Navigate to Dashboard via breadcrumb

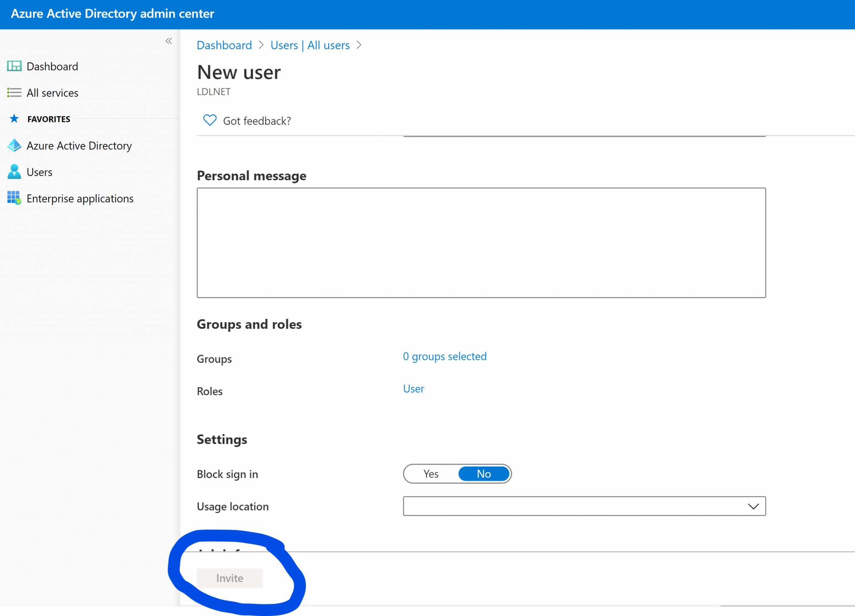pos(224,45)
